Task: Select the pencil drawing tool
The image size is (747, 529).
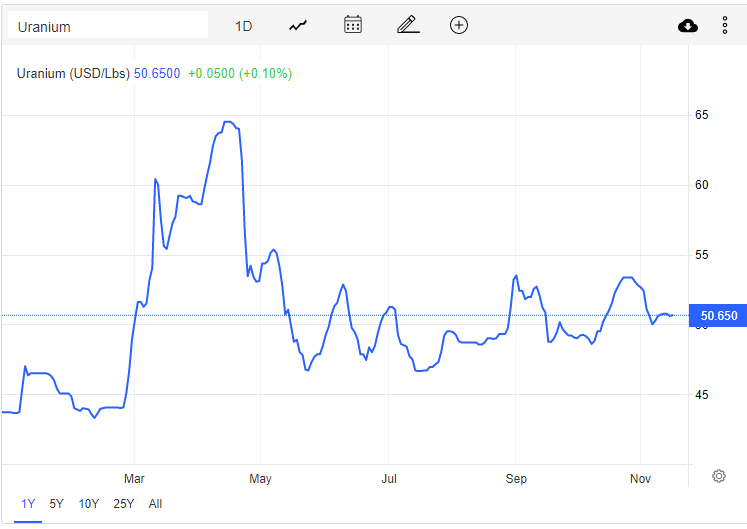Action: [408, 25]
